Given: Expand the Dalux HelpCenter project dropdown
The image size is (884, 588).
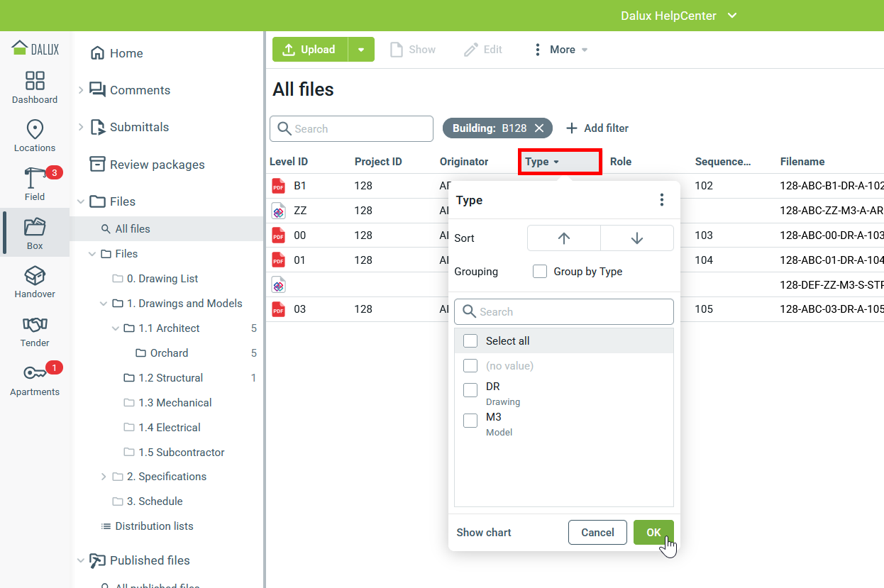Looking at the screenshot, I should pyautogui.click(x=732, y=16).
